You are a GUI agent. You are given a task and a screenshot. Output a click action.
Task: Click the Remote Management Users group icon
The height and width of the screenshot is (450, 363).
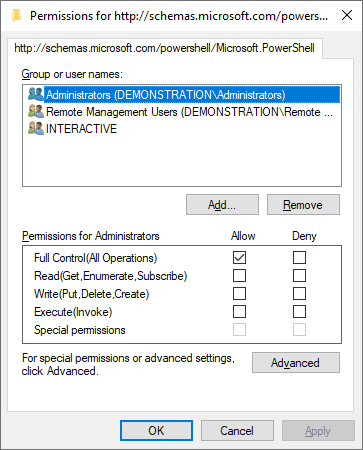click(x=36, y=111)
